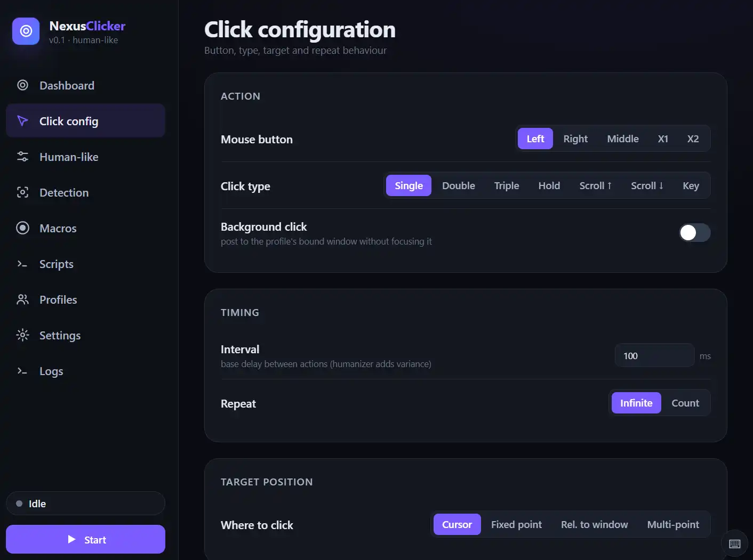Choose Key click type
753x560 pixels.
coord(691,185)
